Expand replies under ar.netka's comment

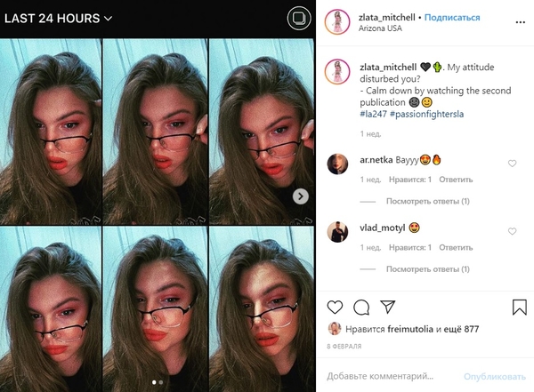[x=428, y=202]
